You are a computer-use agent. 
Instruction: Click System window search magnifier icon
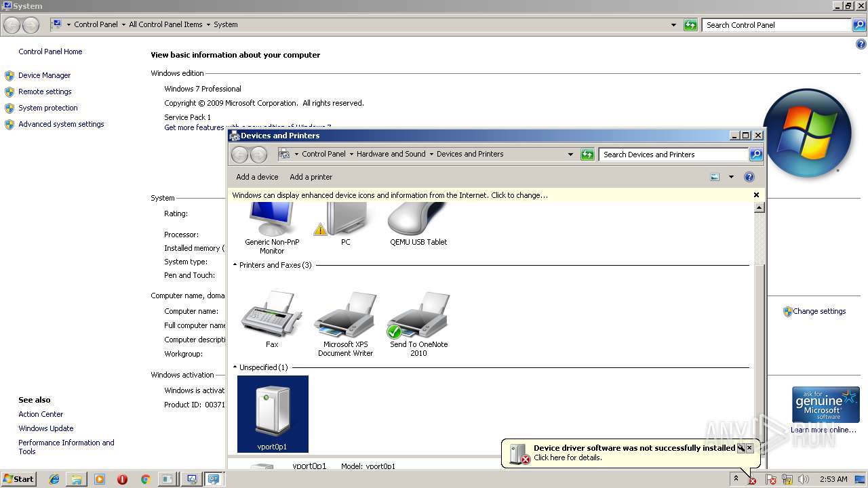tap(859, 25)
